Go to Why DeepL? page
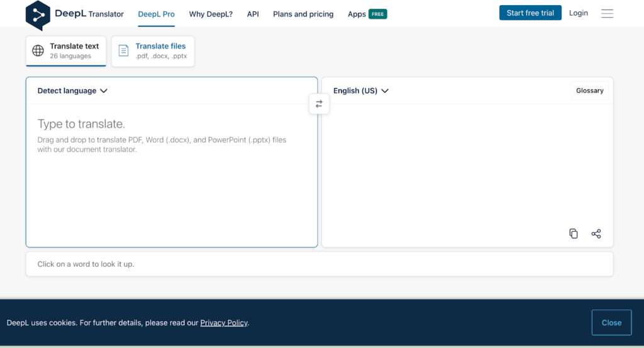This screenshot has width=644, height=348. pos(211,14)
